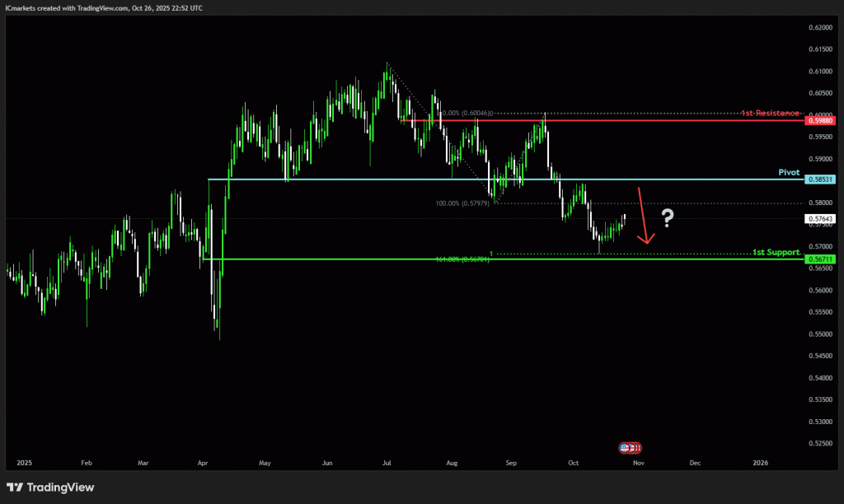Select the 1st Support text label
Image resolution: width=844 pixels, height=504 pixels.
[x=776, y=251]
